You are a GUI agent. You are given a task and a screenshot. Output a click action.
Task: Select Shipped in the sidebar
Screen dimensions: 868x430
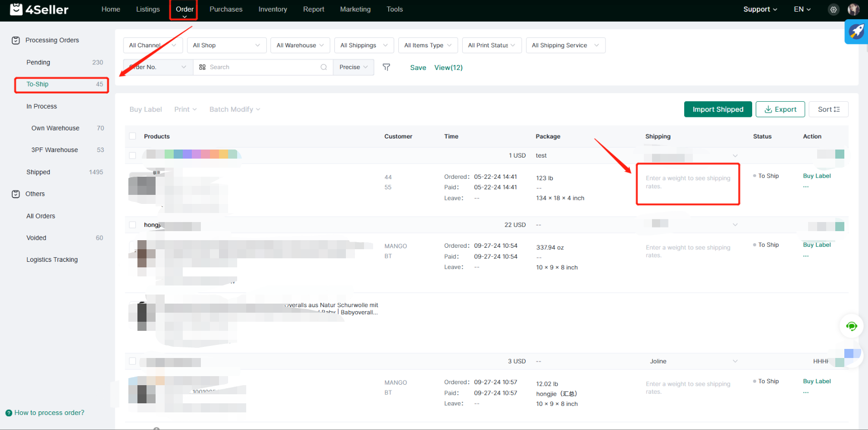click(x=38, y=172)
